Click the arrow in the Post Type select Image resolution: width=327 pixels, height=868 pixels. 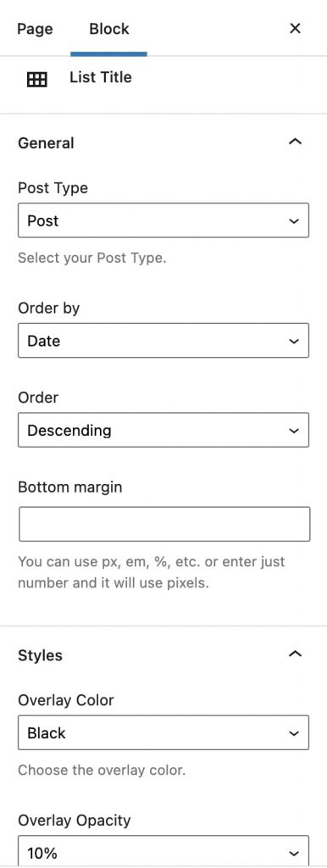pos(294,221)
